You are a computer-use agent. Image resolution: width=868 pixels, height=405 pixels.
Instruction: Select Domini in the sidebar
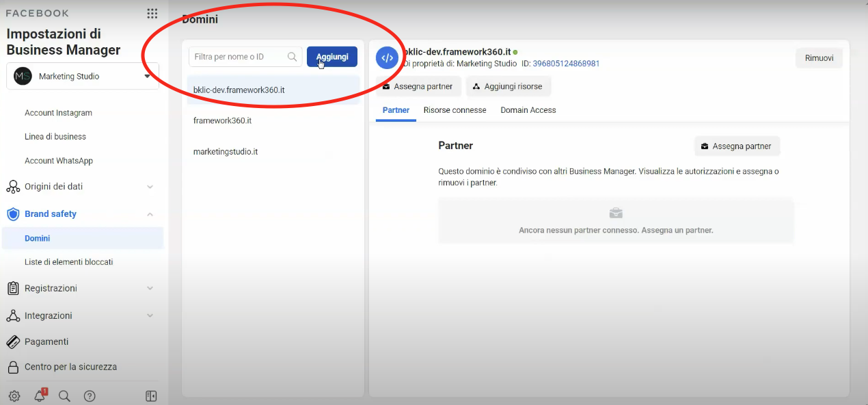pyautogui.click(x=83, y=238)
